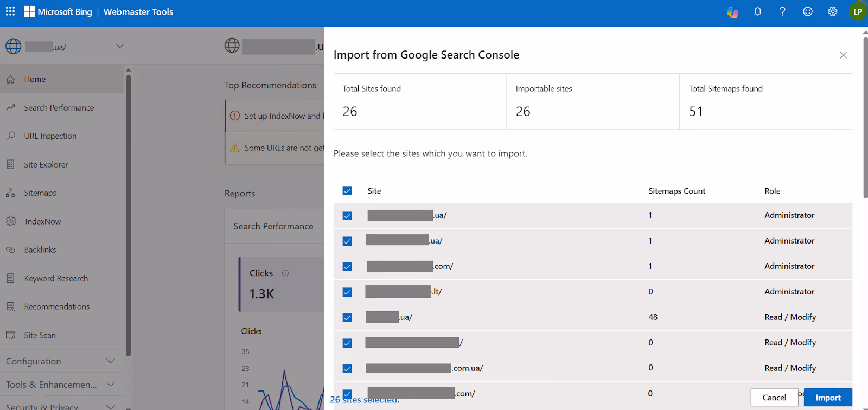Click Administrator role in the .lt/ row
The width and height of the screenshot is (868, 410).
click(789, 292)
